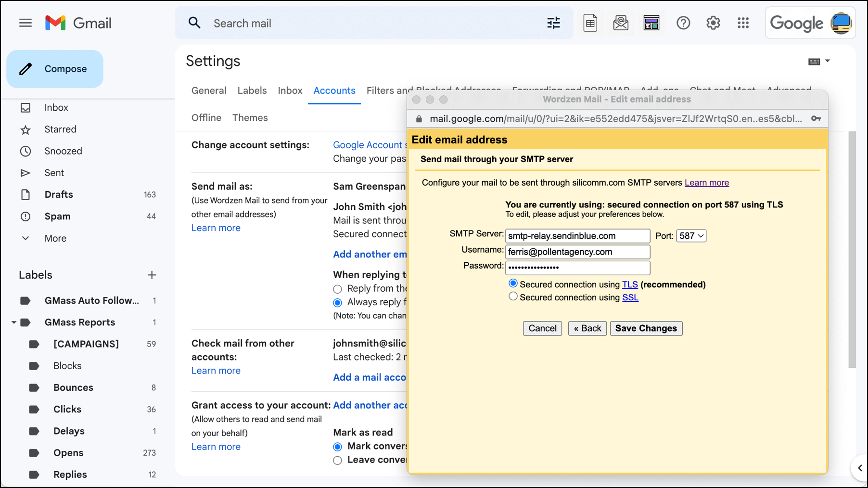The image size is (868, 488).
Task: Select the Always reply from default radio
Action: (338, 303)
